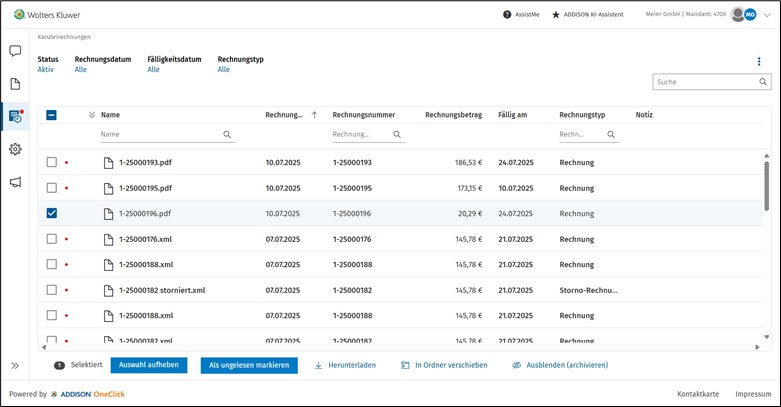The height and width of the screenshot is (407, 781).
Task: Click magnifier icon in Name filter
Action: (227, 135)
